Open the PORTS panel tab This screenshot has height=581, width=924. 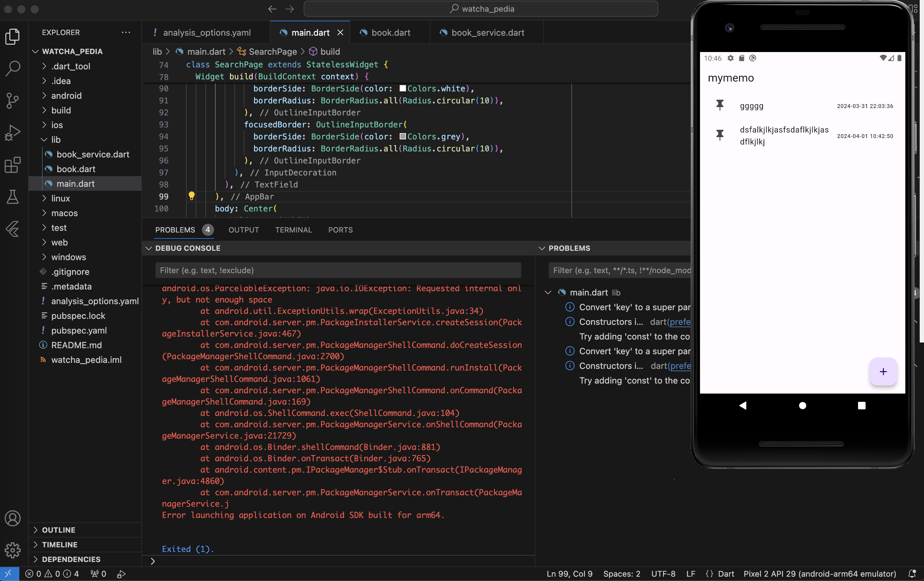click(x=340, y=230)
